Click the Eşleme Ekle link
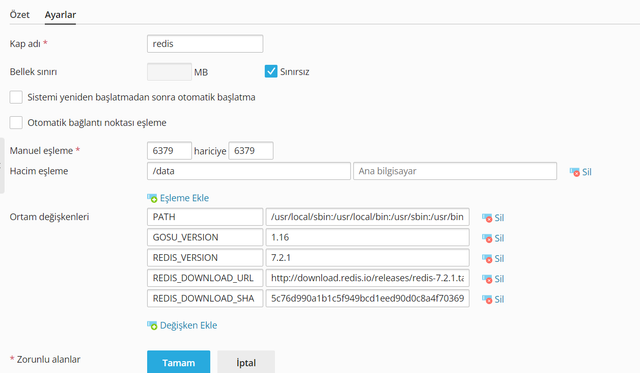Viewport: 640px width, 373px height. [184, 198]
